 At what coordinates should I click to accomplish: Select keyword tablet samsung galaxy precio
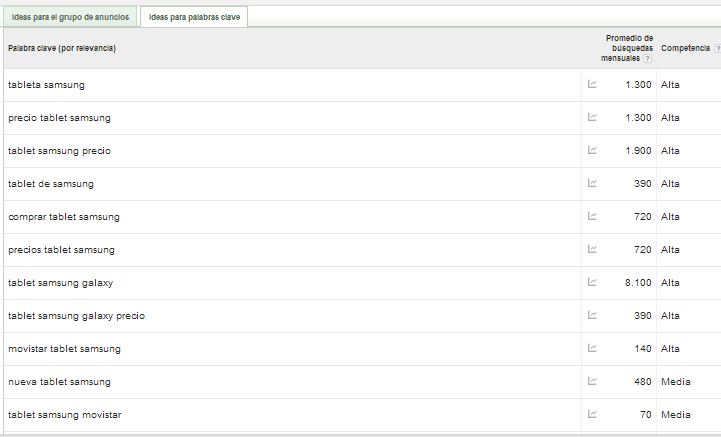click(76, 316)
